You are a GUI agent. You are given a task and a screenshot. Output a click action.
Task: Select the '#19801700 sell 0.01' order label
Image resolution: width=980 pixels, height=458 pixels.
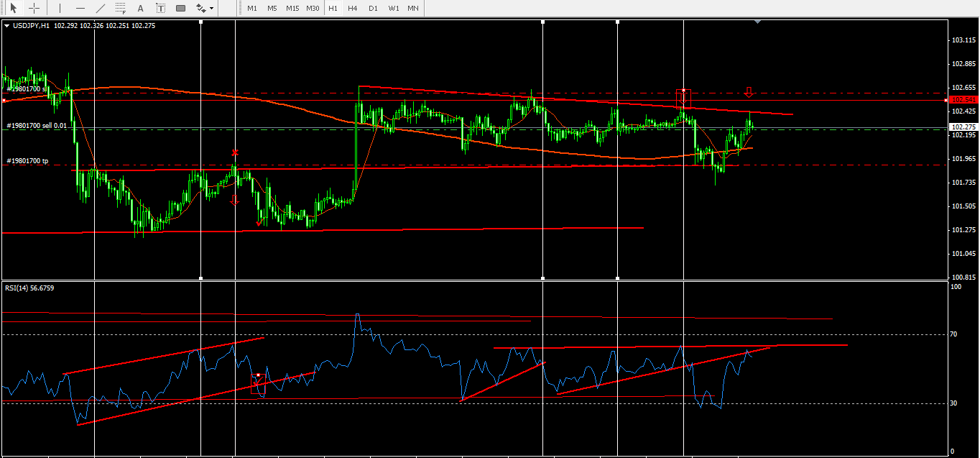pos(37,125)
